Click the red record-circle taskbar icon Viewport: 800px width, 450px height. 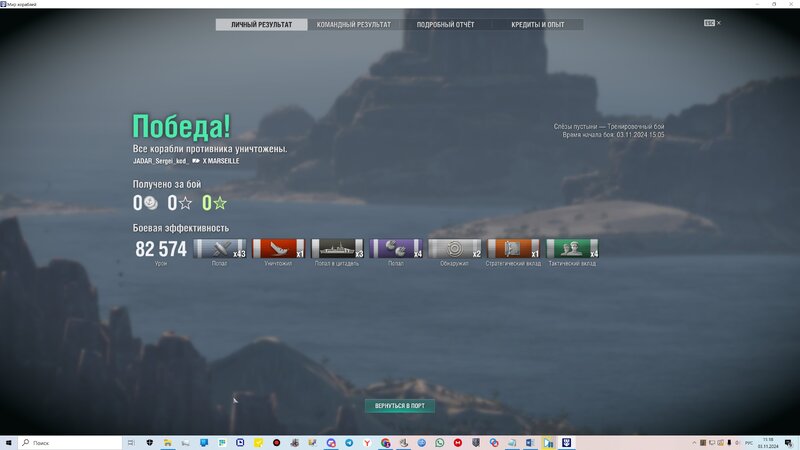pyautogui.click(x=277, y=443)
